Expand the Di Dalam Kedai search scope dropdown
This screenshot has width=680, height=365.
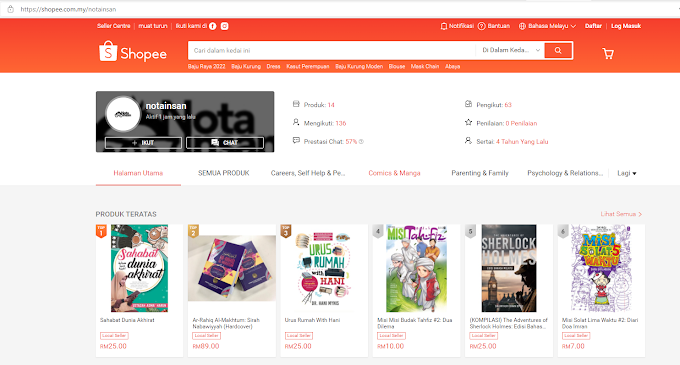pyautogui.click(x=510, y=50)
